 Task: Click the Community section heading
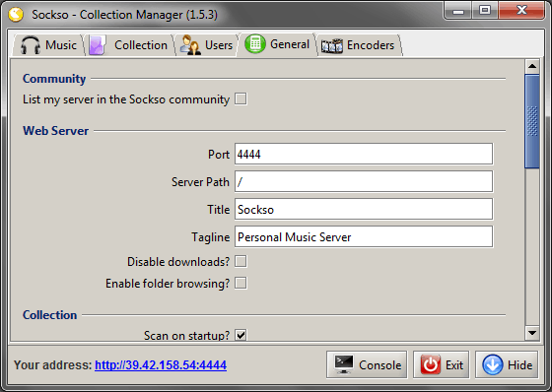click(54, 79)
